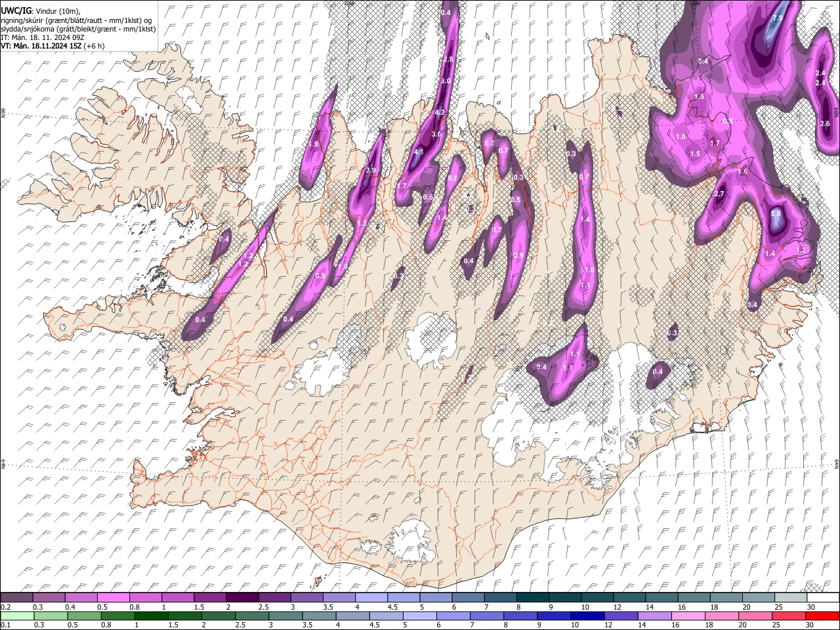This screenshot has height=630, width=840.
Task: Click the 'rigning/skúrir' legend description line
Action: click(76, 20)
